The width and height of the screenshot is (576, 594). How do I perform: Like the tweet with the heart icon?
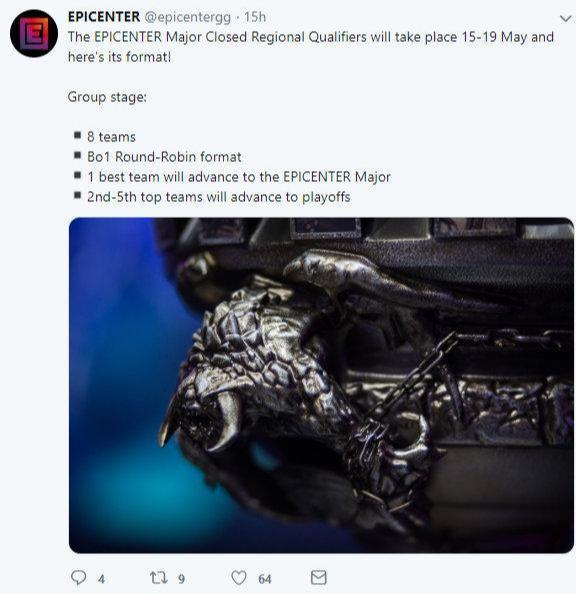coord(239,578)
